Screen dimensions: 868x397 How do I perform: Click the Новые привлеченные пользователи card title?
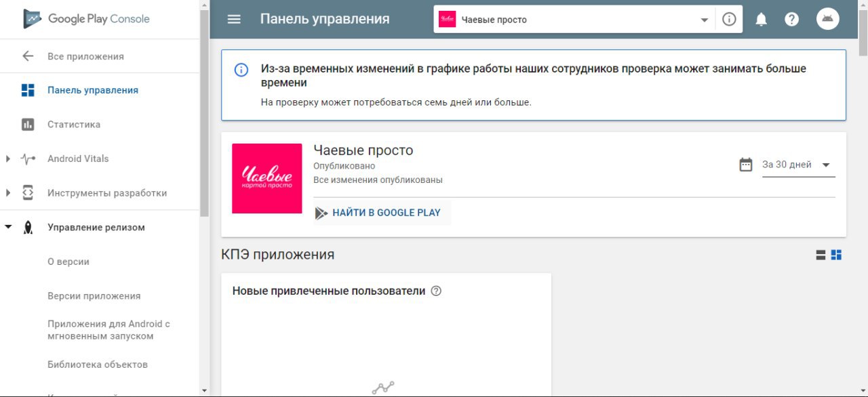click(329, 291)
